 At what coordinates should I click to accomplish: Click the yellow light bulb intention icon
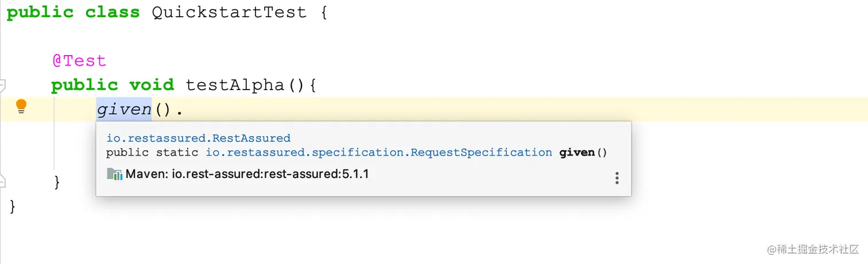point(21,106)
